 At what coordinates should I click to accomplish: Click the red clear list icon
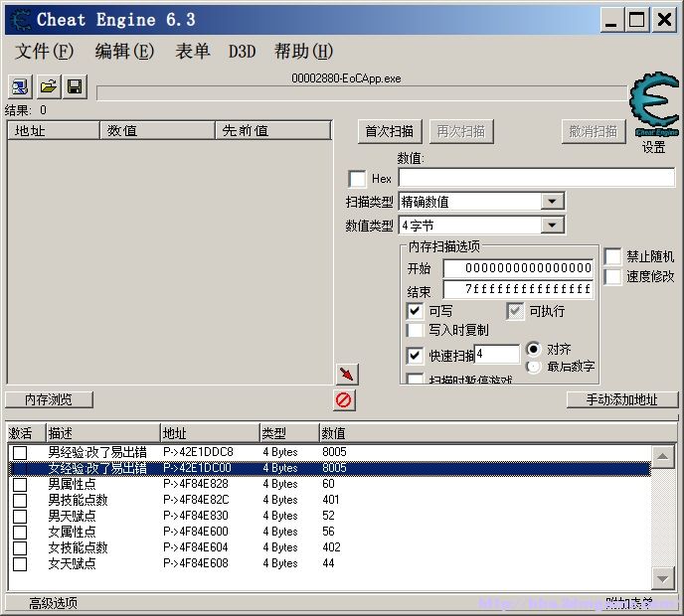pos(344,399)
